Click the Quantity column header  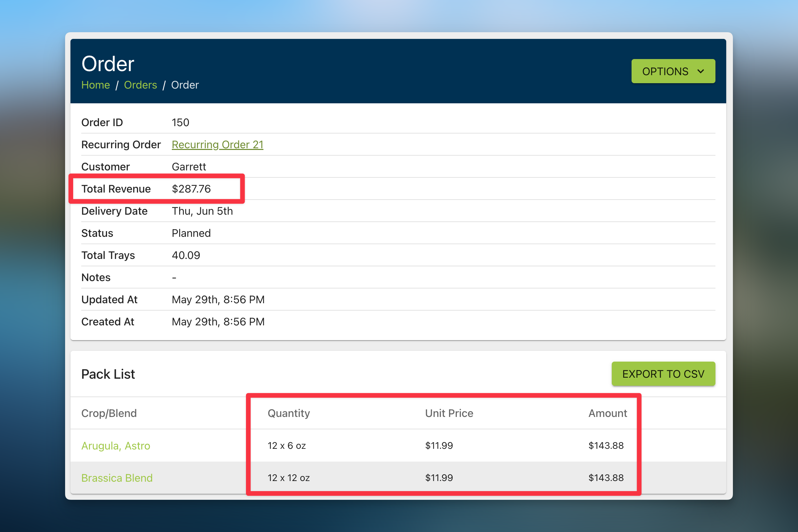coord(289,413)
